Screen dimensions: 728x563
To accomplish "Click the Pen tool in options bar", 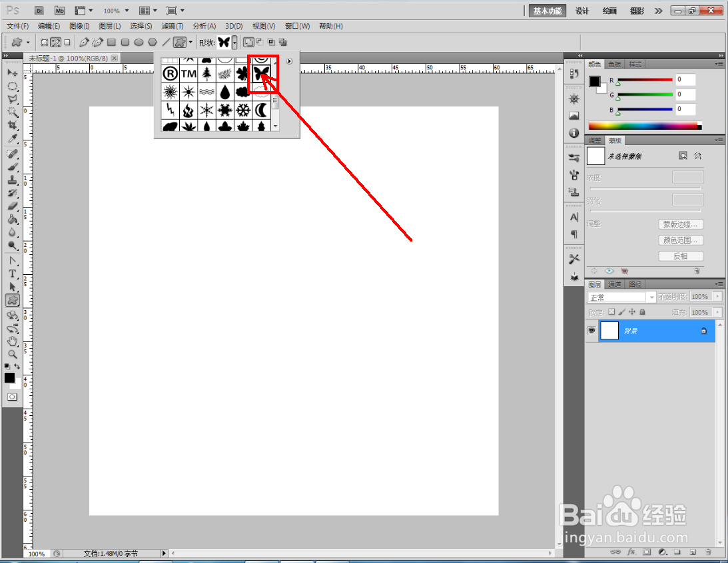I will pos(83,42).
